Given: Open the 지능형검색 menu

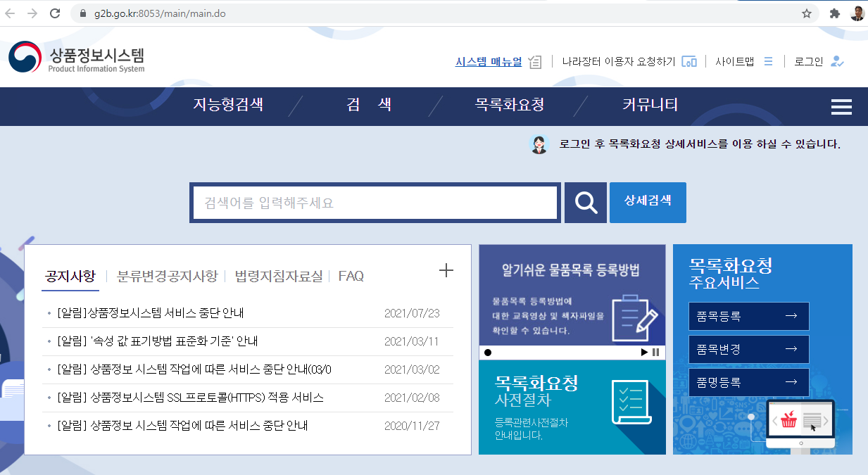Looking at the screenshot, I should tap(228, 106).
